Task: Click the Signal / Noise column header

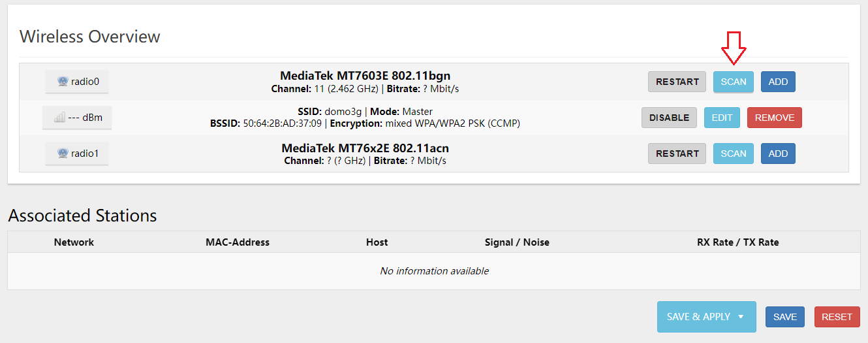Action: (517, 242)
